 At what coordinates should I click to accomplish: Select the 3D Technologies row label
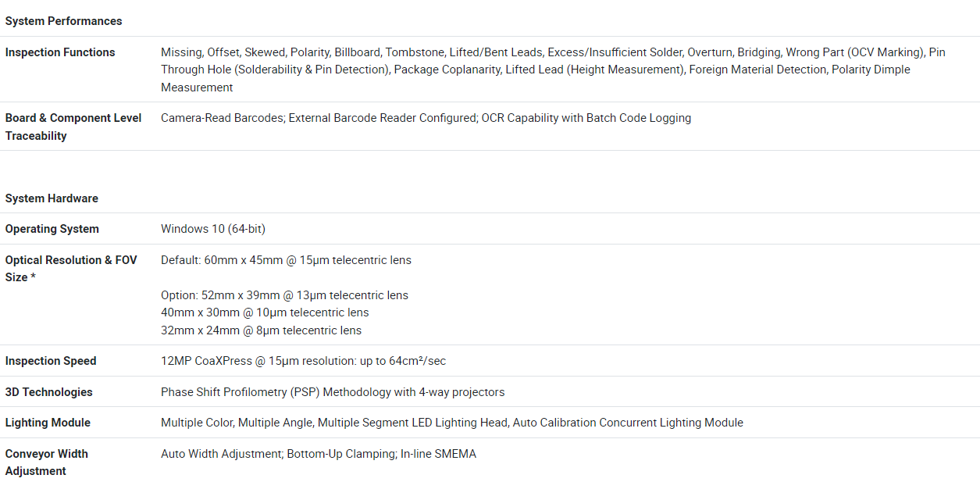pyautogui.click(x=48, y=392)
